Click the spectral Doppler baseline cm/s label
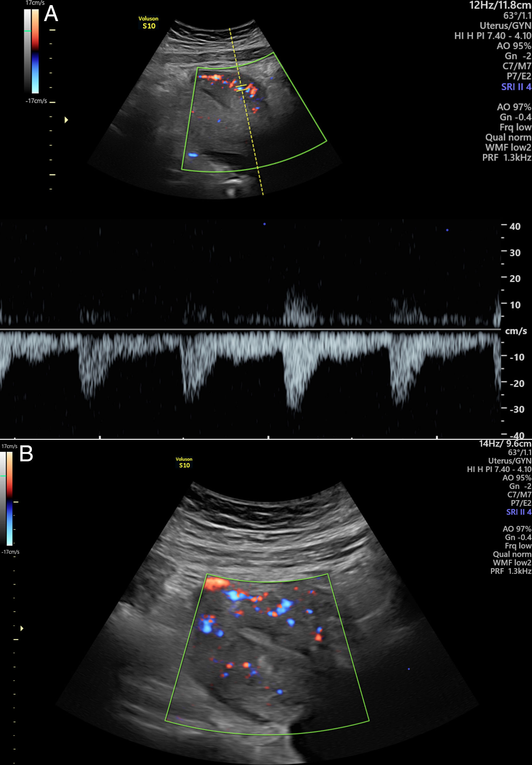 point(516,331)
